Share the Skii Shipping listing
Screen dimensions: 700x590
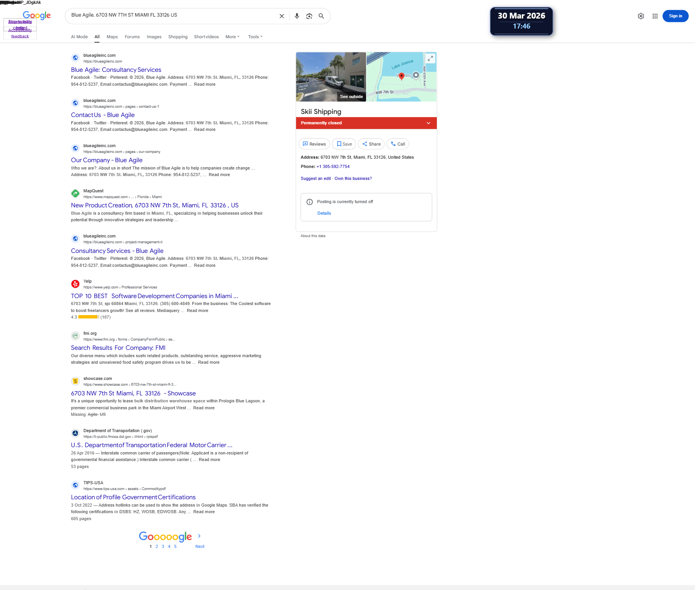click(x=371, y=144)
